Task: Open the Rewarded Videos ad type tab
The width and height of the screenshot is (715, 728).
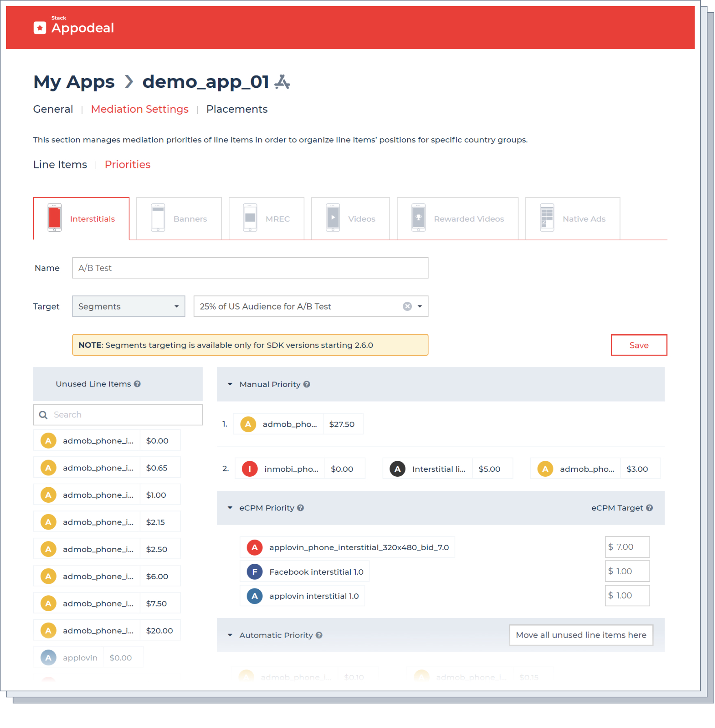Action: click(x=457, y=219)
